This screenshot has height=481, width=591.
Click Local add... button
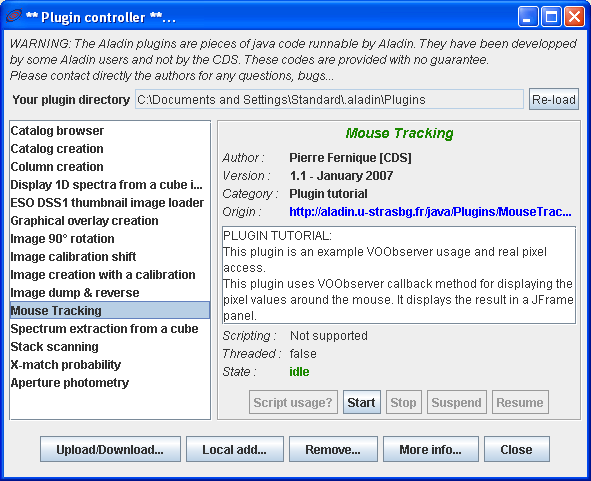[x=234, y=449]
